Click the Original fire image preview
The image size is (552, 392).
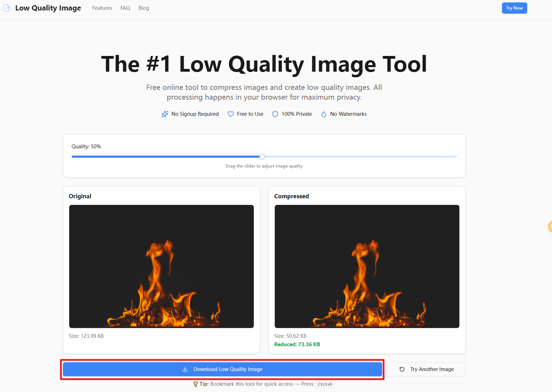pos(162,266)
